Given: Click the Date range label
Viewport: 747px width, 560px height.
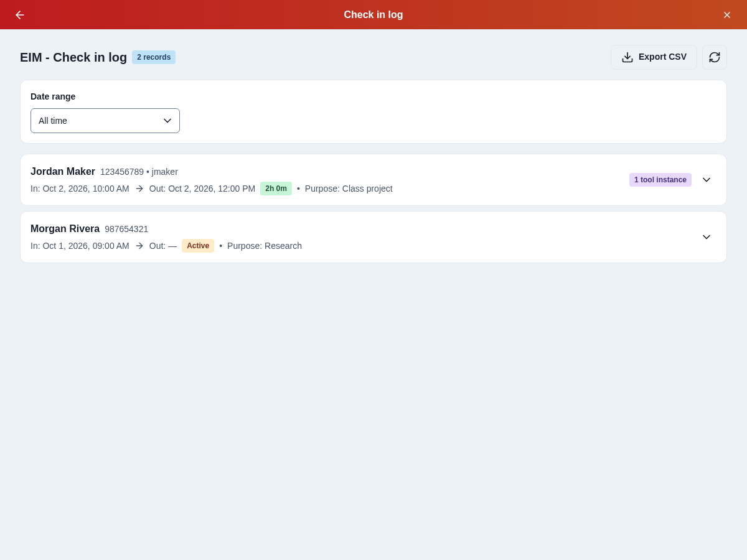Looking at the screenshot, I should [53, 96].
